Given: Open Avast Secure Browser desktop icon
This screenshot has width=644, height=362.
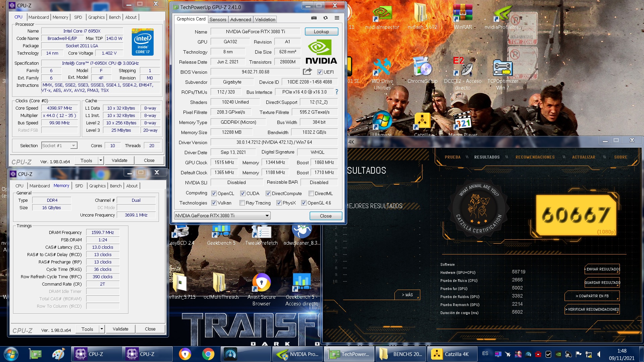Looking at the screenshot, I should coord(261,290).
